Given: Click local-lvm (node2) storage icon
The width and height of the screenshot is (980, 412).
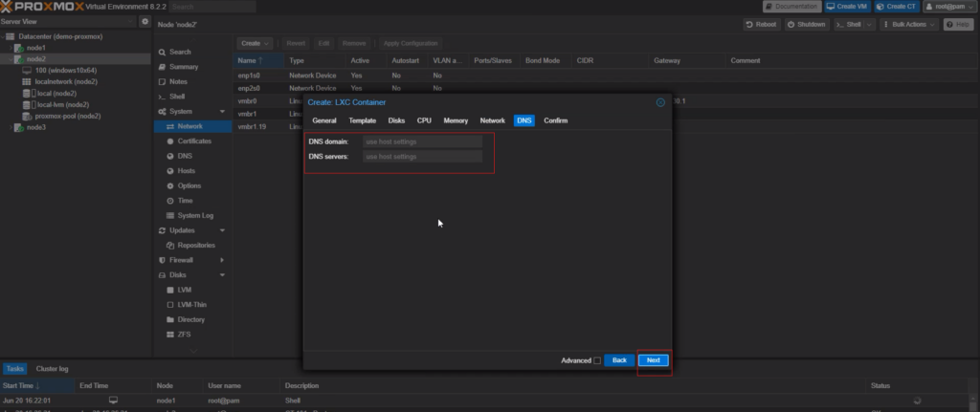Looking at the screenshot, I should [x=26, y=105].
